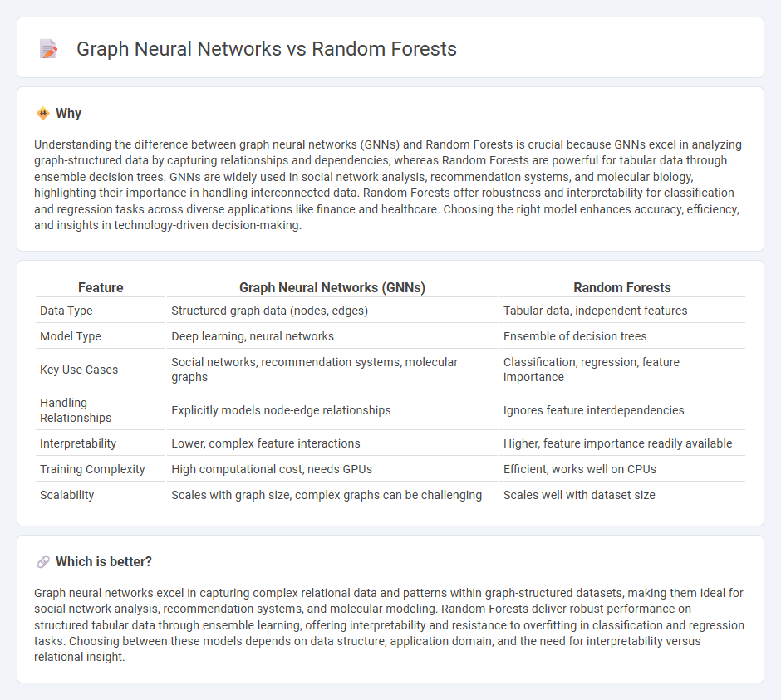Click the cell 'Efficient, works well on CPUs'
The height and width of the screenshot is (700, 781).
coord(580,469)
